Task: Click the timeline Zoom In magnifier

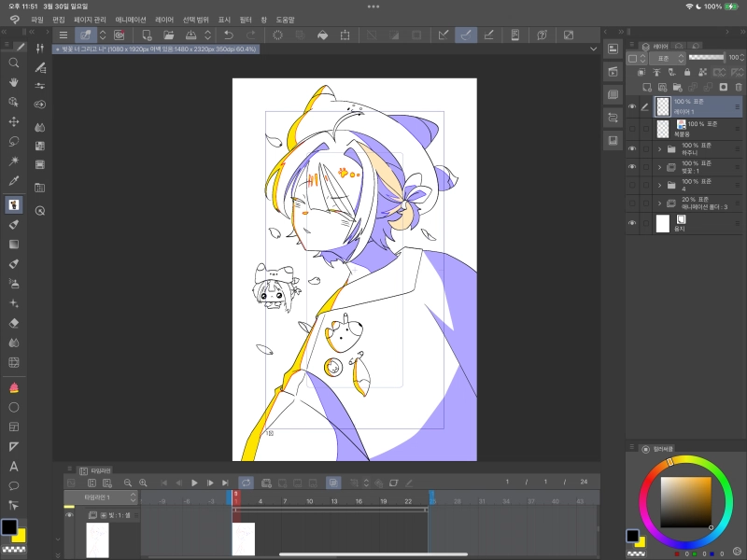Action: tap(143, 483)
